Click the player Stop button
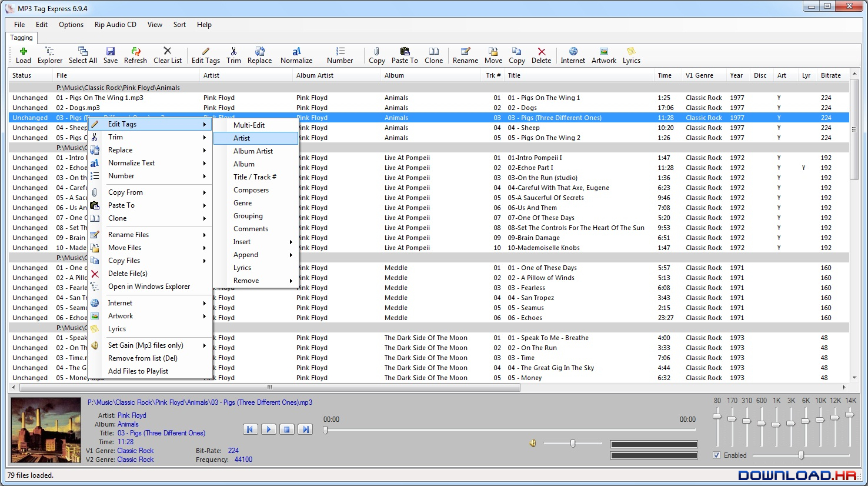Viewport: 868px width, 486px height. coord(286,430)
